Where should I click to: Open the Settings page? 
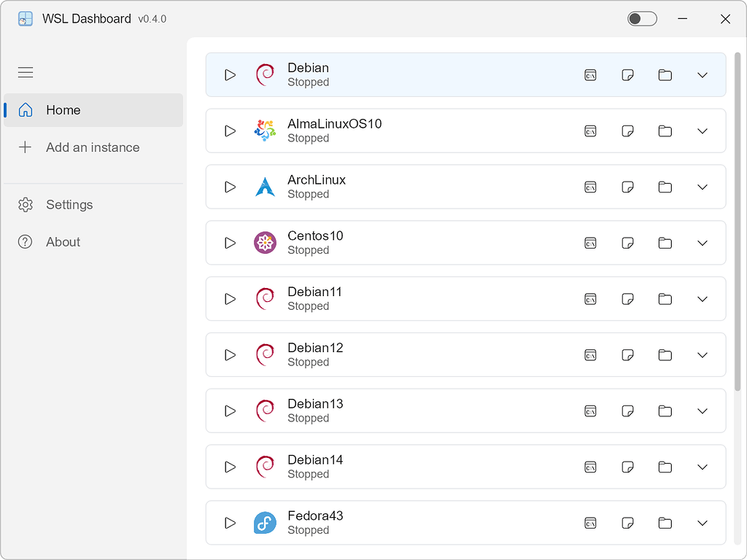pos(93,204)
